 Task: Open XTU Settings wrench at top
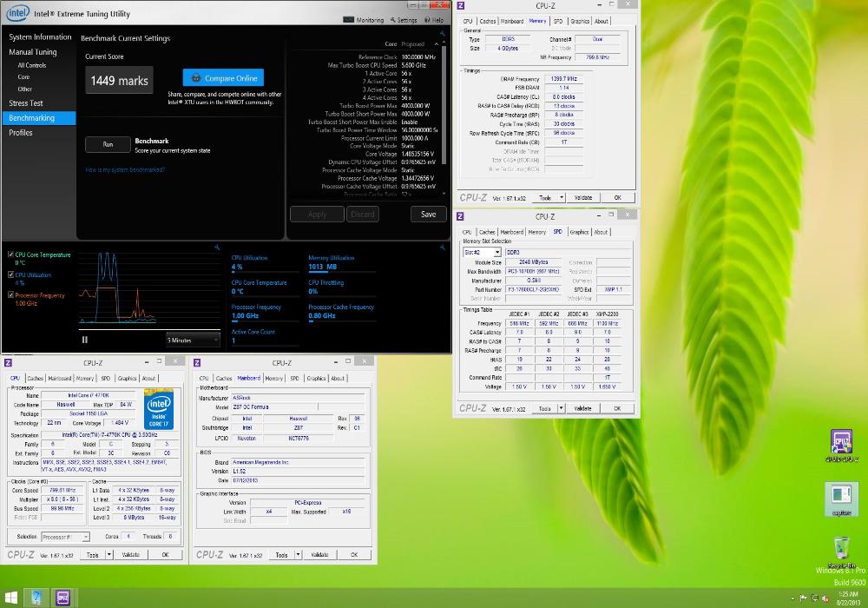[x=404, y=20]
